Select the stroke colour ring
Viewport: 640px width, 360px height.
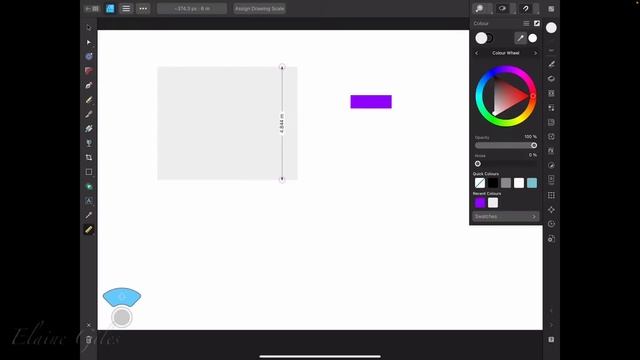490,38
